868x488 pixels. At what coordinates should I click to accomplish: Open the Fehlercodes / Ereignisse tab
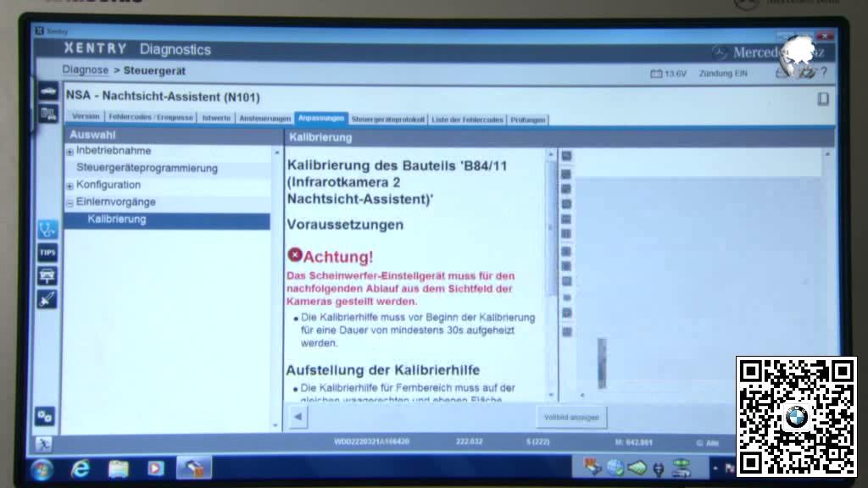click(151, 117)
